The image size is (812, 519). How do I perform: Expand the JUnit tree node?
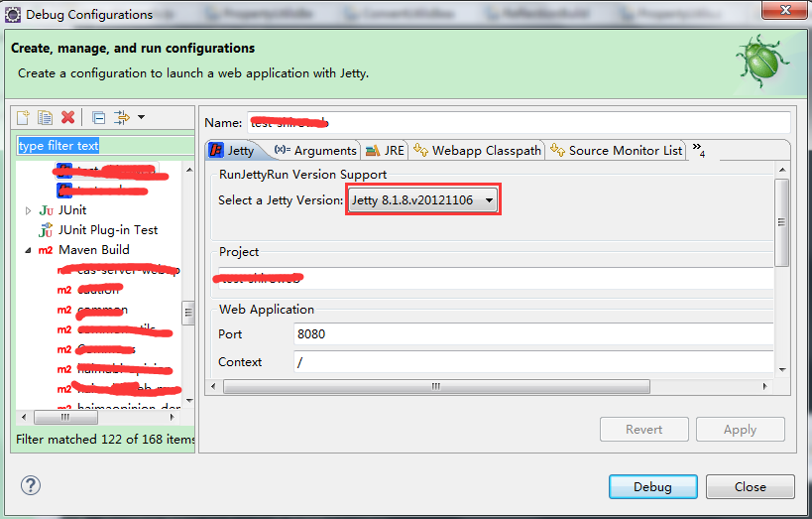pos(28,210)
